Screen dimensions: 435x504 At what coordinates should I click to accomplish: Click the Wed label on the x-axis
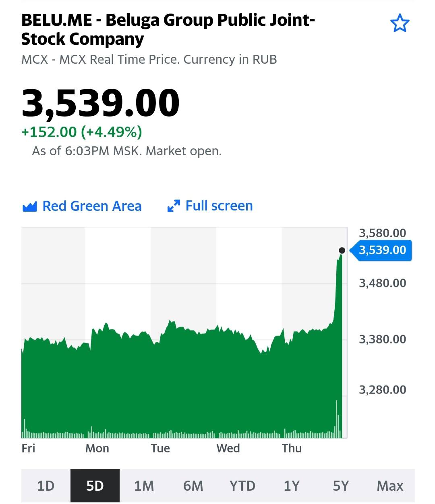tap(228, 448)
